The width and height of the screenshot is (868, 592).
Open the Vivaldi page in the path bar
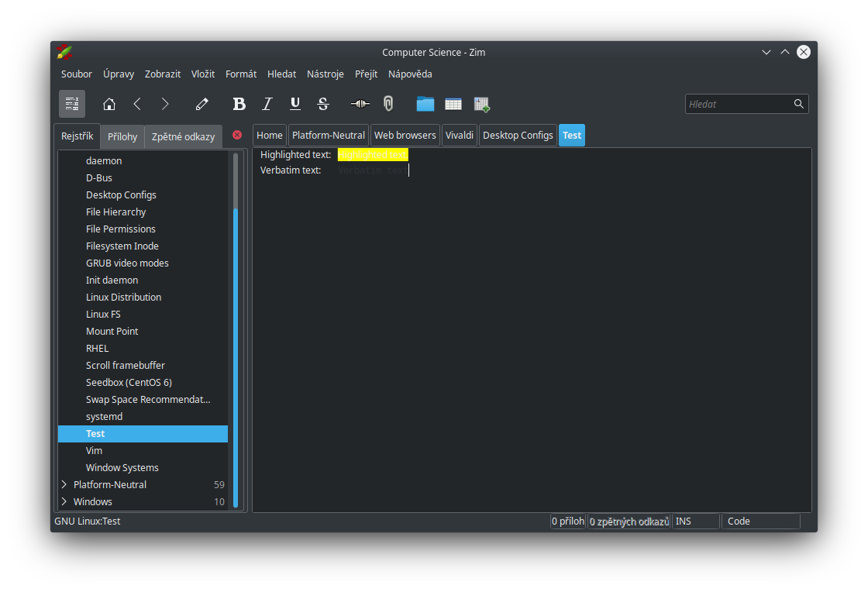[460, 135]
